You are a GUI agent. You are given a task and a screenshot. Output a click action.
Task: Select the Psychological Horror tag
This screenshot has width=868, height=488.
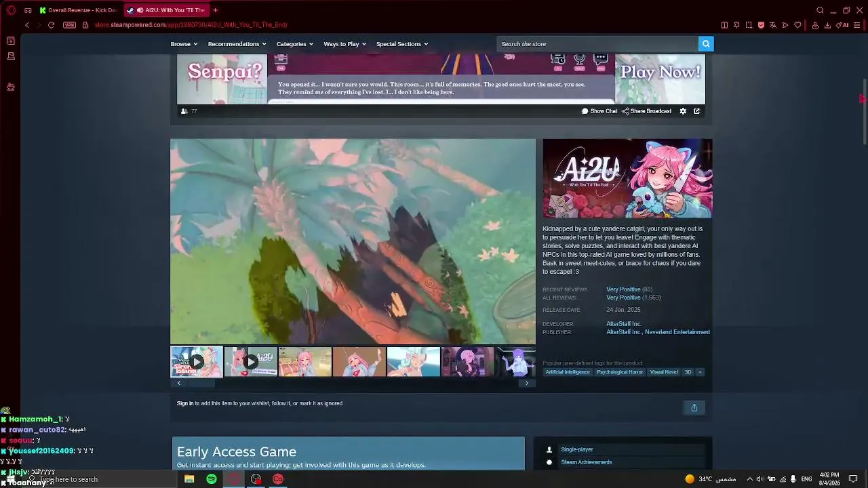[620, 372]
